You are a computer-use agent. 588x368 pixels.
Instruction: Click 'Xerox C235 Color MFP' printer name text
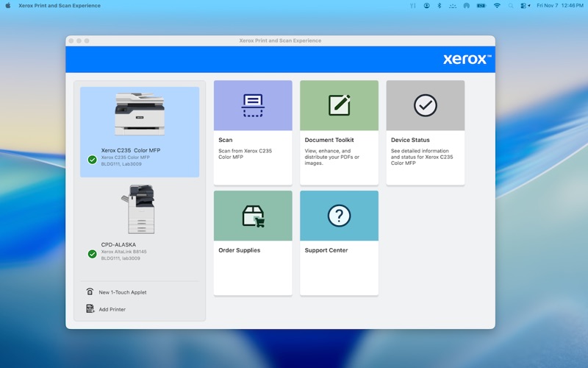[131, 150]
